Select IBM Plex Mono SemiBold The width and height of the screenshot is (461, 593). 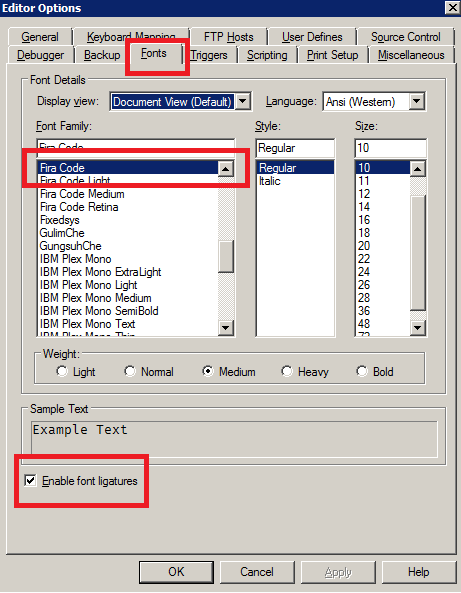(128, 311)
